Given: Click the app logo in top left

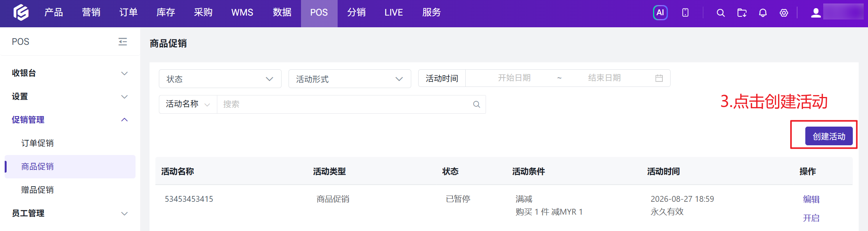Looking at the screenshot, I should coord(21,12).
